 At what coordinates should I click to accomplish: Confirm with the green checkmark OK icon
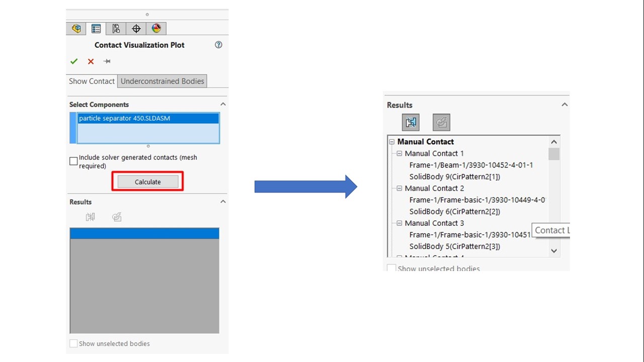click(x=74, y=61)
